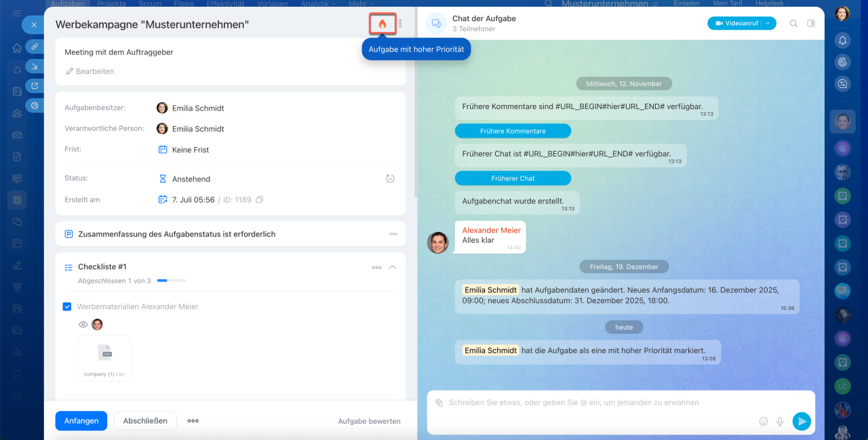Viewport: 868px width, 440px height.
Task: Click the shopping cart icon in left sidebar
Action: (17, 374)
